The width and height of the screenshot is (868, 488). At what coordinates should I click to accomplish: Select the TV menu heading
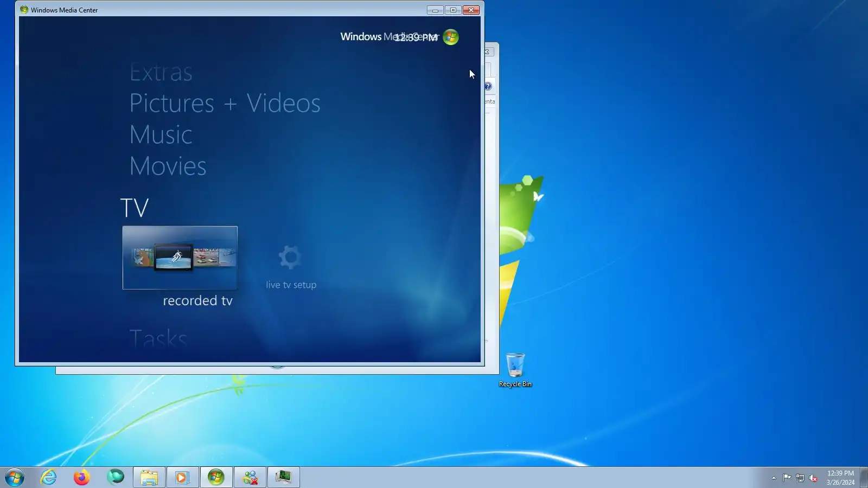point(135,208)
